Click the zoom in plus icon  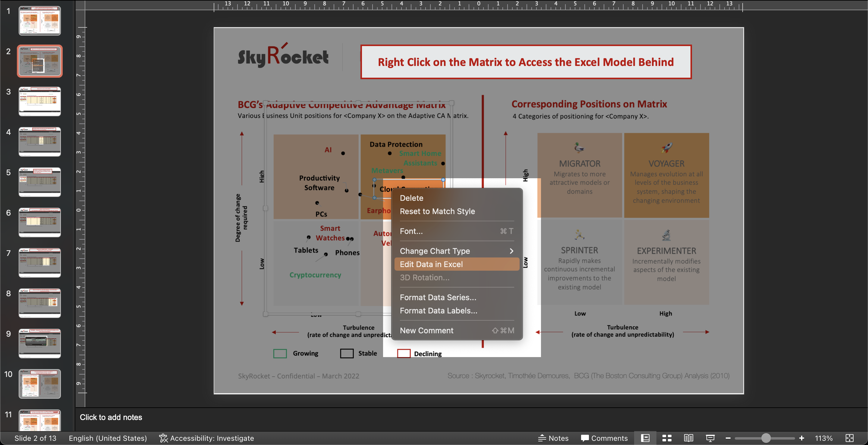point(802,438)
